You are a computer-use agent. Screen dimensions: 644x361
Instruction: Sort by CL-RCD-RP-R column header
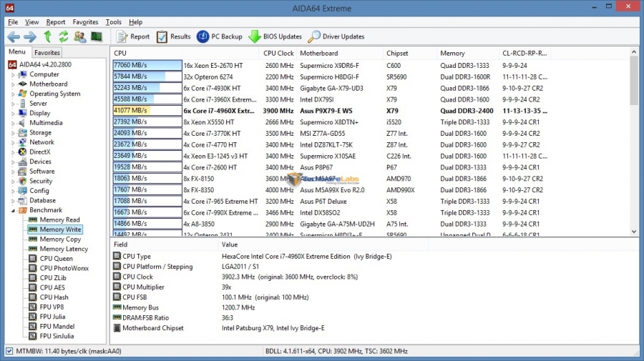click(525, 54)
